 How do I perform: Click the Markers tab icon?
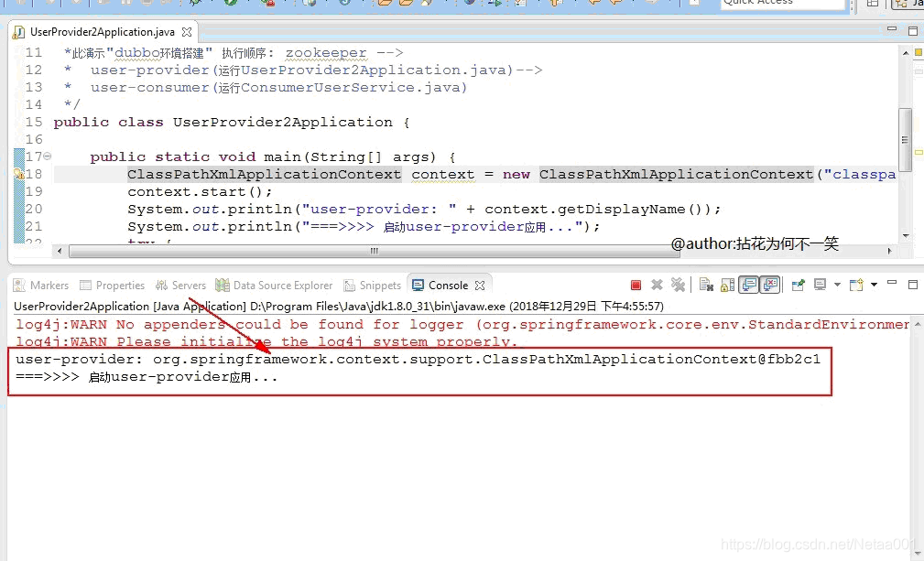19,286
